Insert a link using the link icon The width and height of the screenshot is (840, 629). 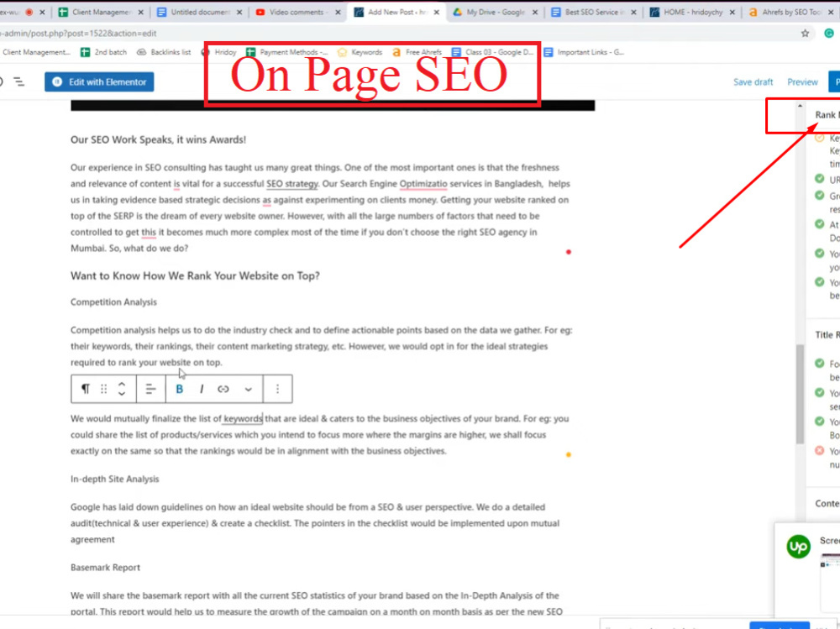click(223, 389)
